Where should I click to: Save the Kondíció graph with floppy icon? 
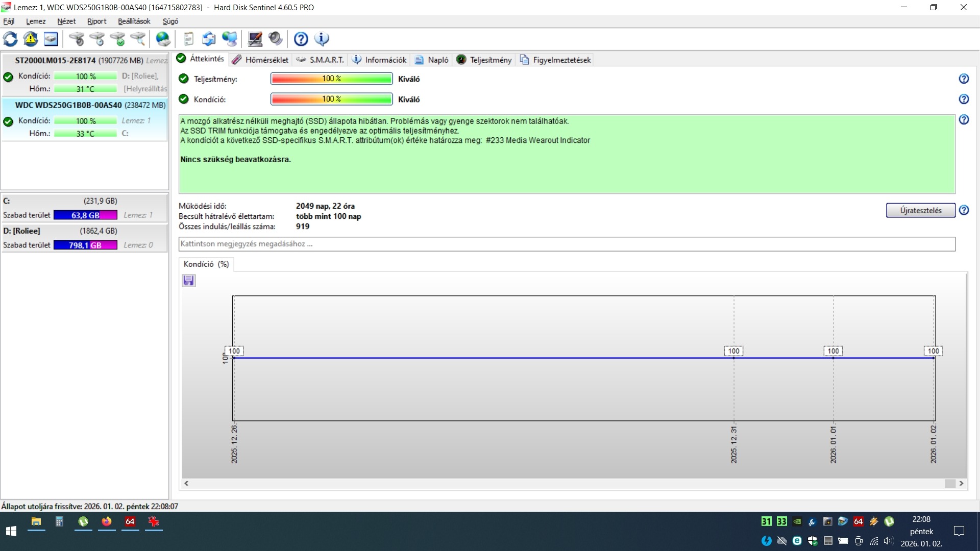click(188, 281)
